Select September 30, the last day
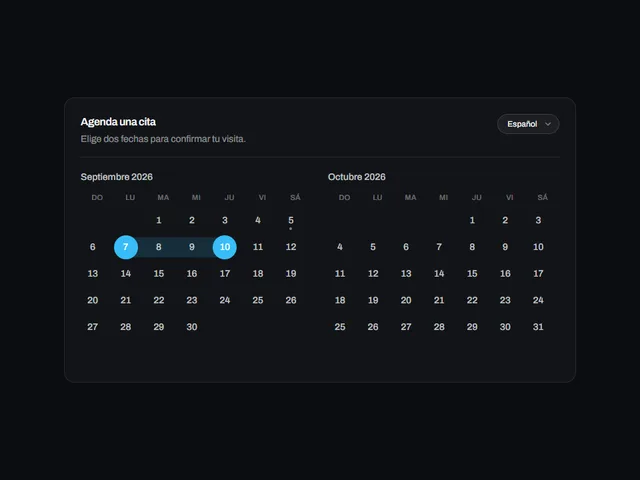This screenshot has width=640, height=480. (x=192, y=327)
